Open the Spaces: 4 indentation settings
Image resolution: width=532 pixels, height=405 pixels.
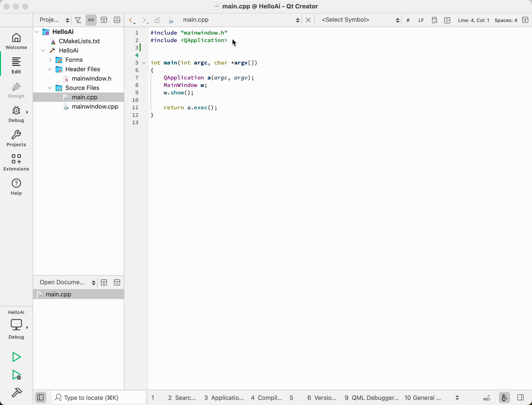pyautogui.click(x=506, y=21)
